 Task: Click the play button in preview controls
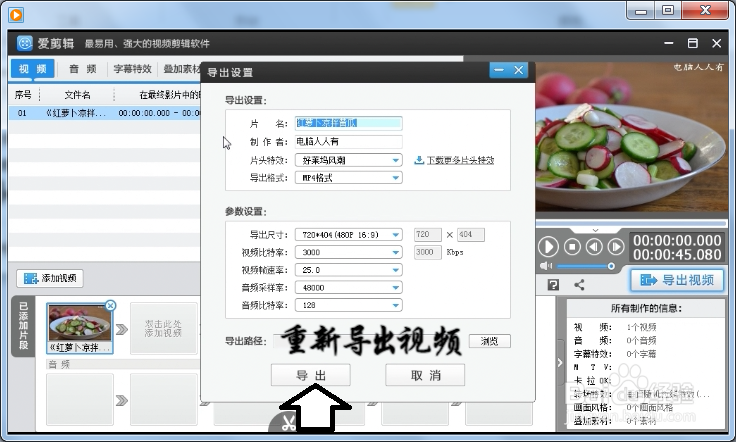[x=548, y=246]
